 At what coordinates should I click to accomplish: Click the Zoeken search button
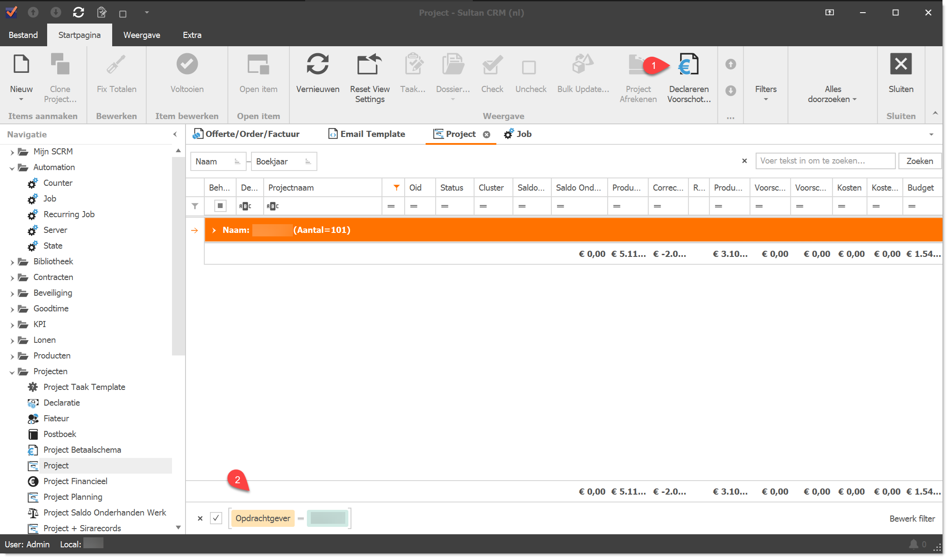(919, 161)
